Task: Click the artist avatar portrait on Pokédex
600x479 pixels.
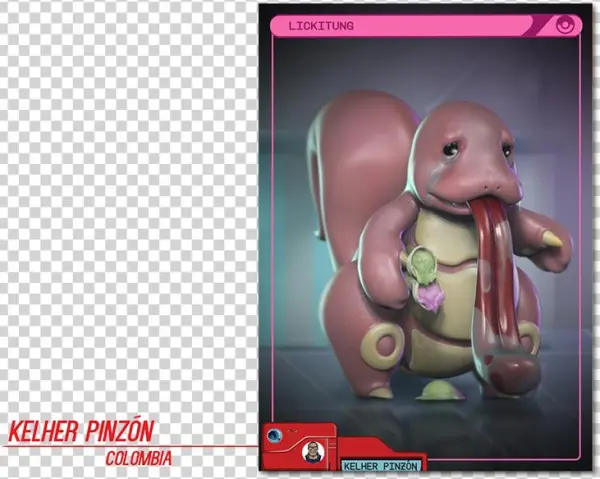Action: (x=313, y=452)
